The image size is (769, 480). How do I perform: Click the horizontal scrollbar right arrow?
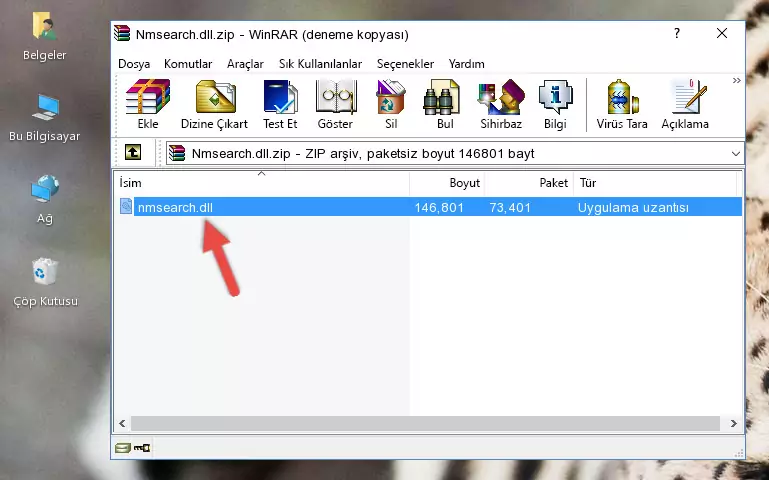tap(733, 423)
